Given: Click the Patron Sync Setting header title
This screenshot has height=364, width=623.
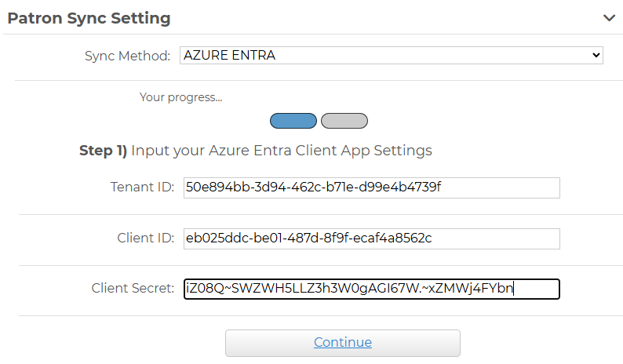Looking at the screenshot, I should [x=89, y=18].
